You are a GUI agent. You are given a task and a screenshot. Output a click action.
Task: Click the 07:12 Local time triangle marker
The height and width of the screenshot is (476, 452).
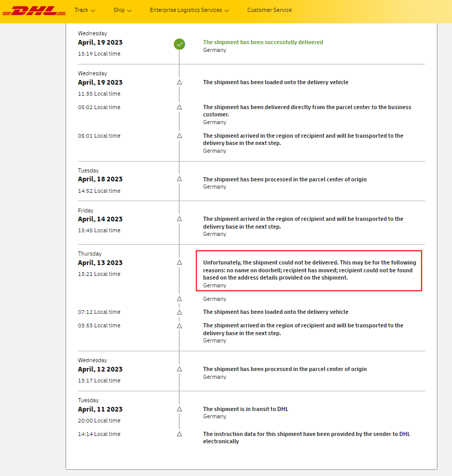179,312
